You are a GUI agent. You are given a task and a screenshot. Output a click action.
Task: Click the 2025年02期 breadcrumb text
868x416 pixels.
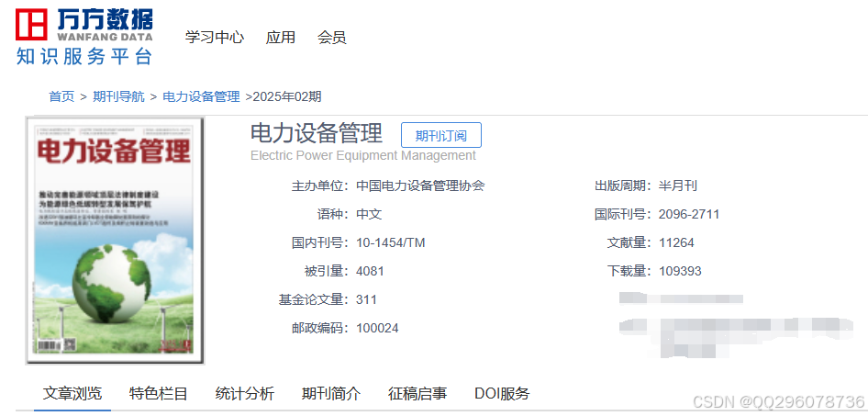click(x=287, y=97)
